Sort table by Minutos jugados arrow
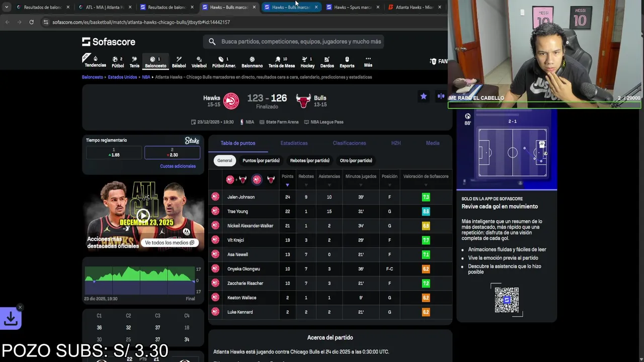Viewport: 644px width, 362px height. [361, 185]
